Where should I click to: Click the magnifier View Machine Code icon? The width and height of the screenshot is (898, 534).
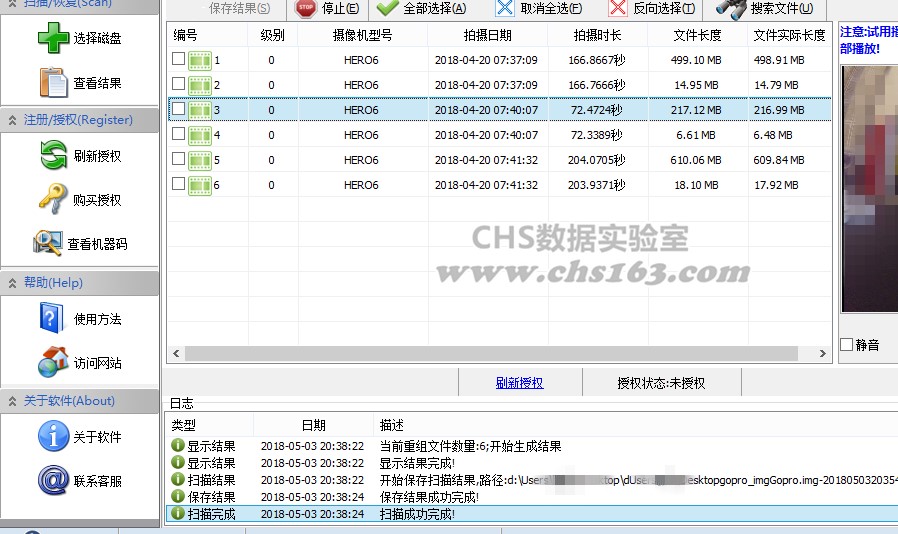48,243
